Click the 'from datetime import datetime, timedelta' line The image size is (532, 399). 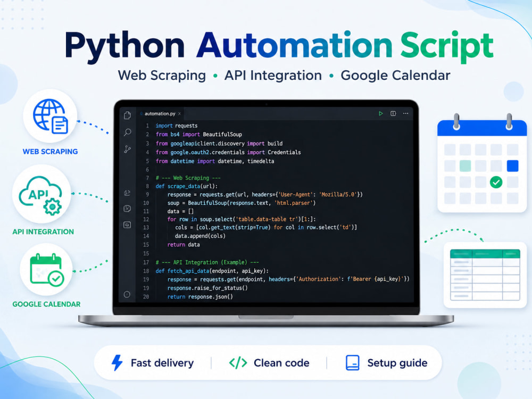[215, 161]
